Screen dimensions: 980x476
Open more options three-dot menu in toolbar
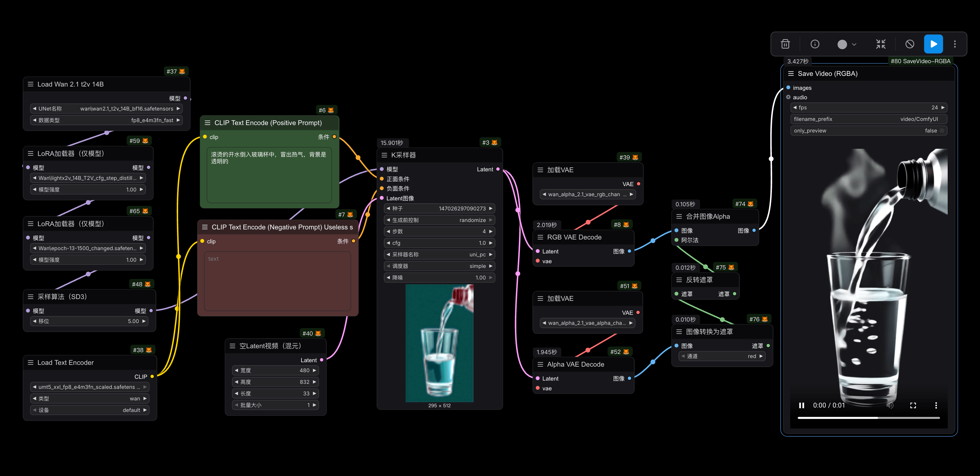(x=955, y=44)
